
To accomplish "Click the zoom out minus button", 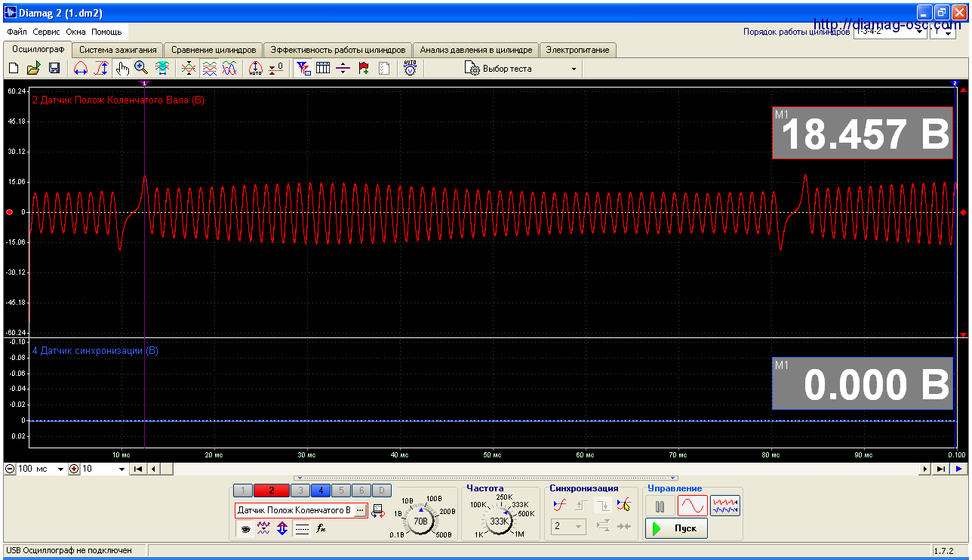I will tap(10, 469).
